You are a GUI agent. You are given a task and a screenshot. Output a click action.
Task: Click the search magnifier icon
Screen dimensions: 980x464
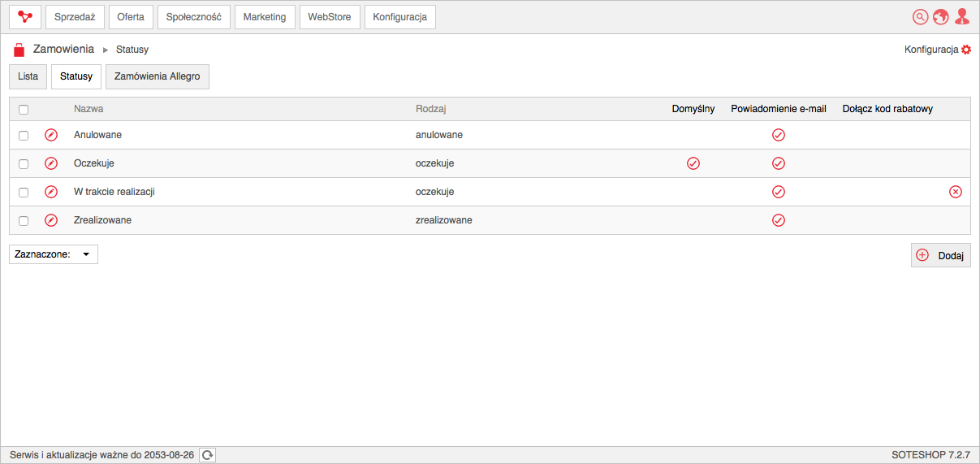[920, 17]
